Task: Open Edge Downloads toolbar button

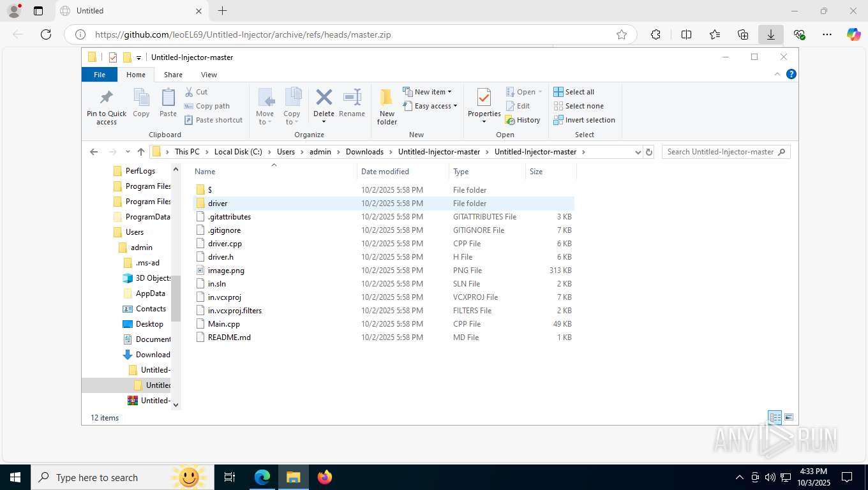Action: (x=771, y=34)
